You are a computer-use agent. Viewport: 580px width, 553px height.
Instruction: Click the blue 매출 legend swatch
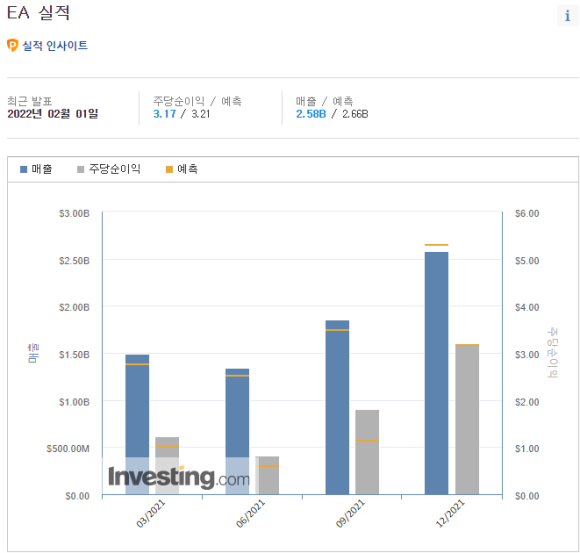coord(23,169)
